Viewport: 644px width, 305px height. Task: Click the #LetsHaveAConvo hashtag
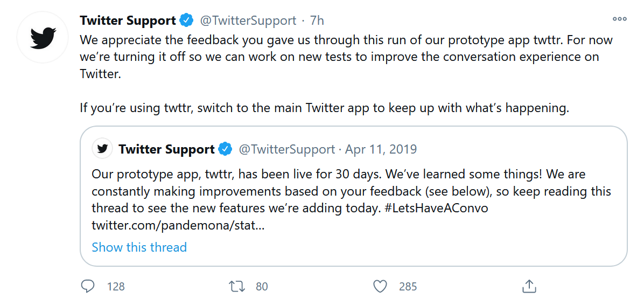click(436, 208)
